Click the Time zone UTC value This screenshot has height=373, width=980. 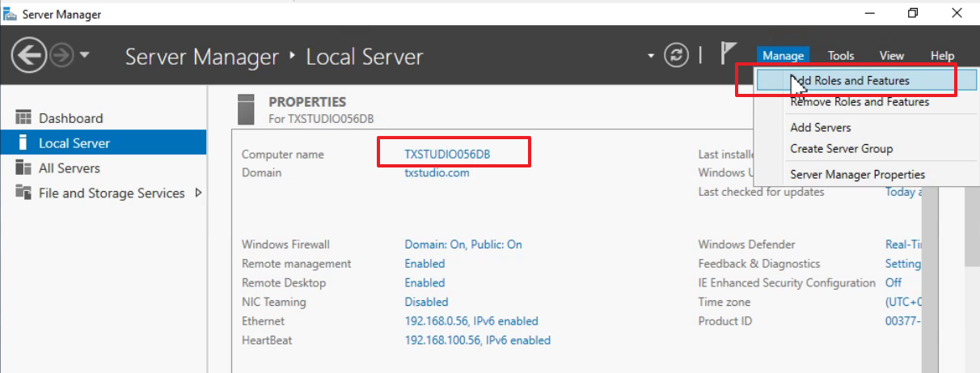point(903,302)
